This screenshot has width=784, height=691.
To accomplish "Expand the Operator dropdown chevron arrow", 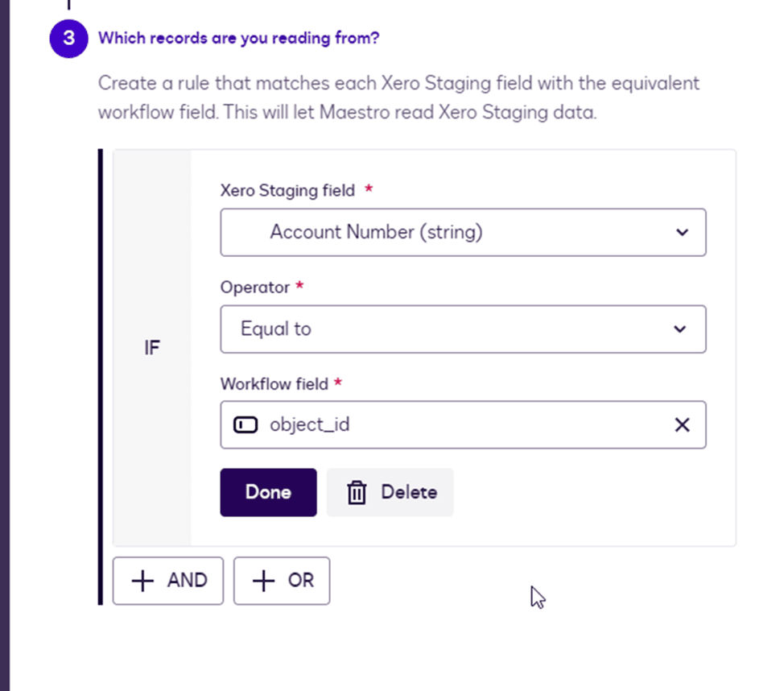I will tap(680, 329).
